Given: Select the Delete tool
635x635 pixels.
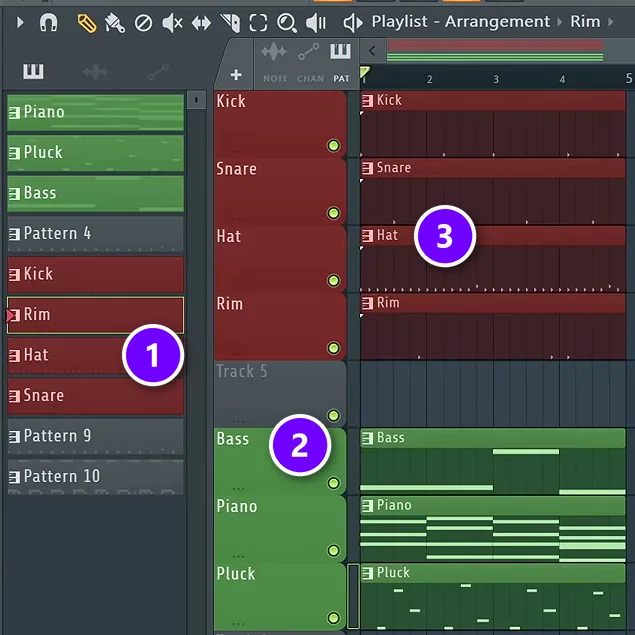Looking at the screenshot, I should click(x=143, y=23).
